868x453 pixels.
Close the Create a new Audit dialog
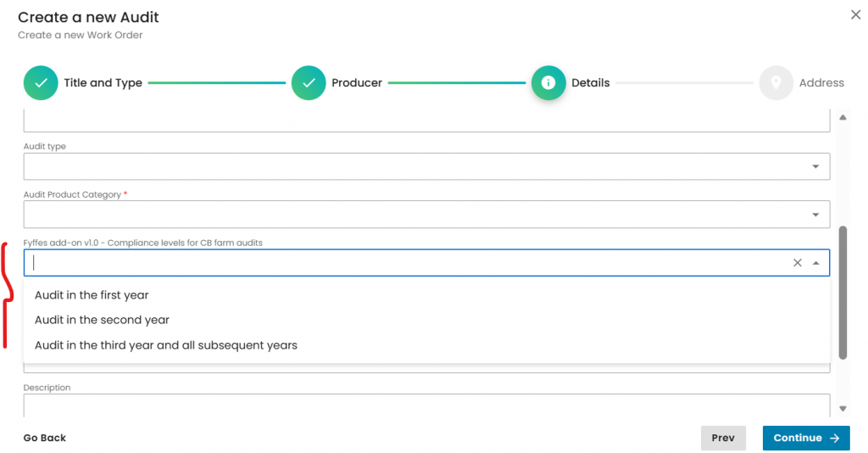click(854, 14)
